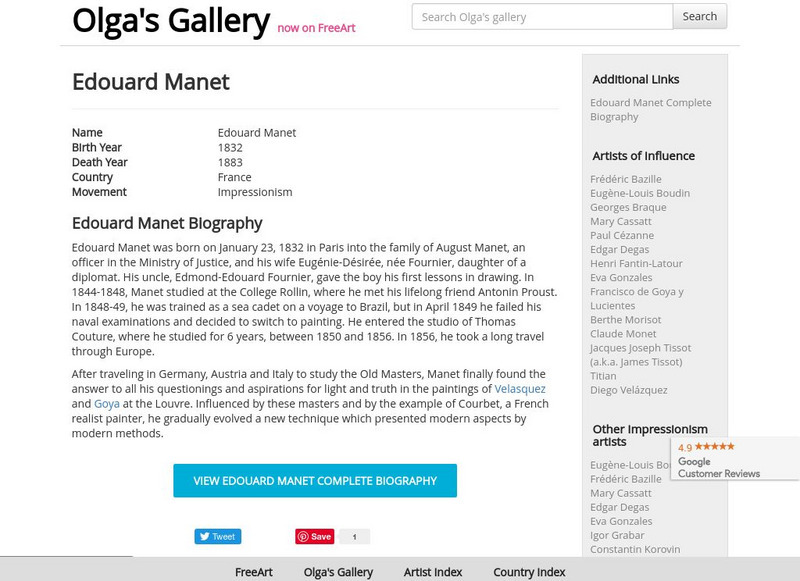Click the Tweet button

(217, 537)
